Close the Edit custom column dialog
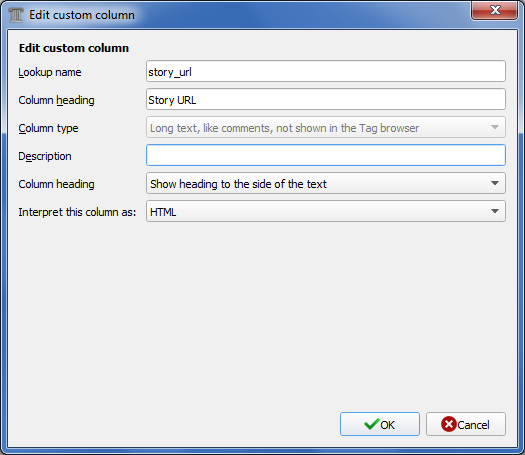 pyautogui.click(x=495, y=10)
